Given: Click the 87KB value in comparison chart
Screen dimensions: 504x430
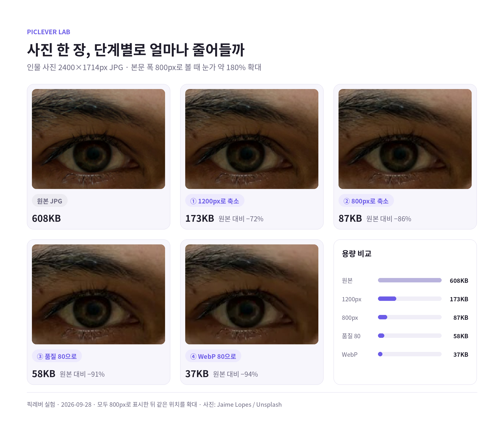Looking at the screenshot, I should click(461, 318).
